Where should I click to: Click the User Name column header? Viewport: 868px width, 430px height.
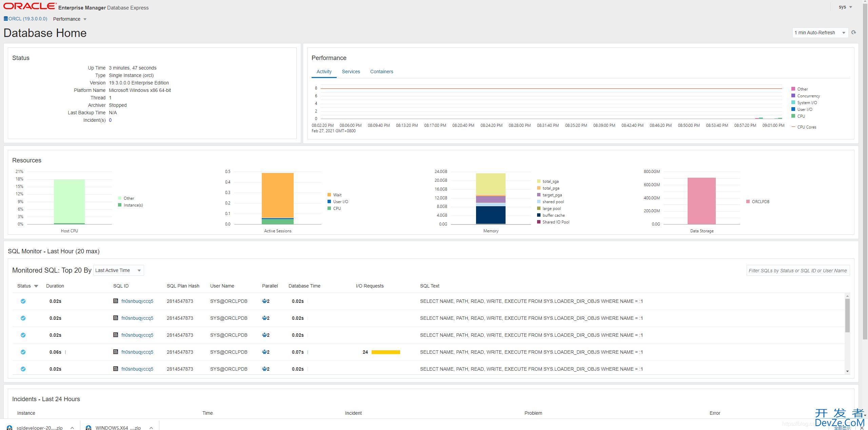coord(222,286)
